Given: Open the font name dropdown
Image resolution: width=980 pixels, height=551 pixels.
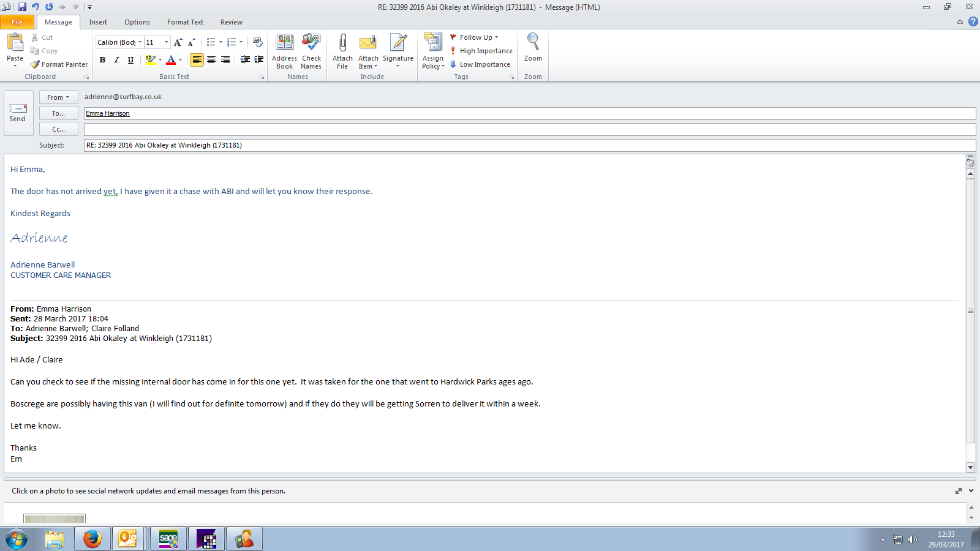Looking at the screenshot, I should [140, 42].
